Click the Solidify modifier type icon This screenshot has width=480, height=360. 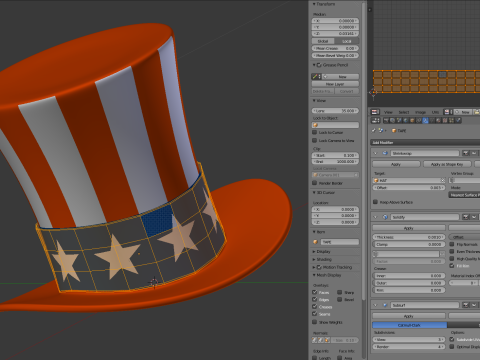pyautogui.click(x=385, y=217)
